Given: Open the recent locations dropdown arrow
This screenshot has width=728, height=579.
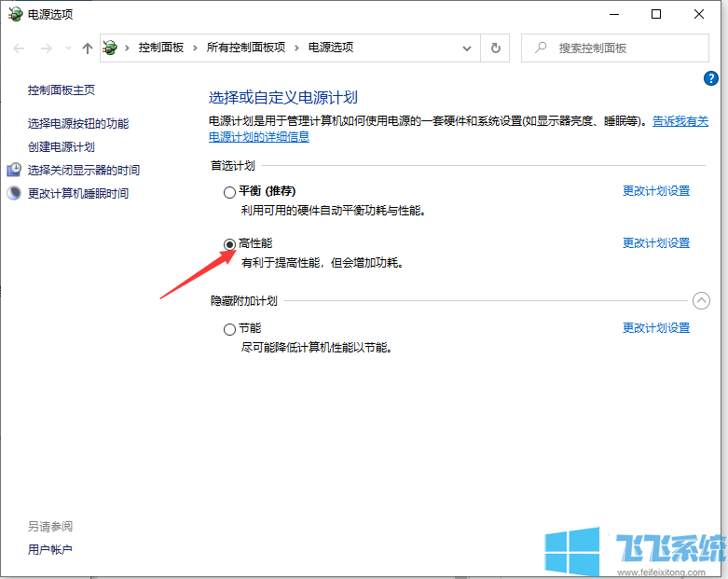Looking at the screenshot, I should click(x=68, y=48).
